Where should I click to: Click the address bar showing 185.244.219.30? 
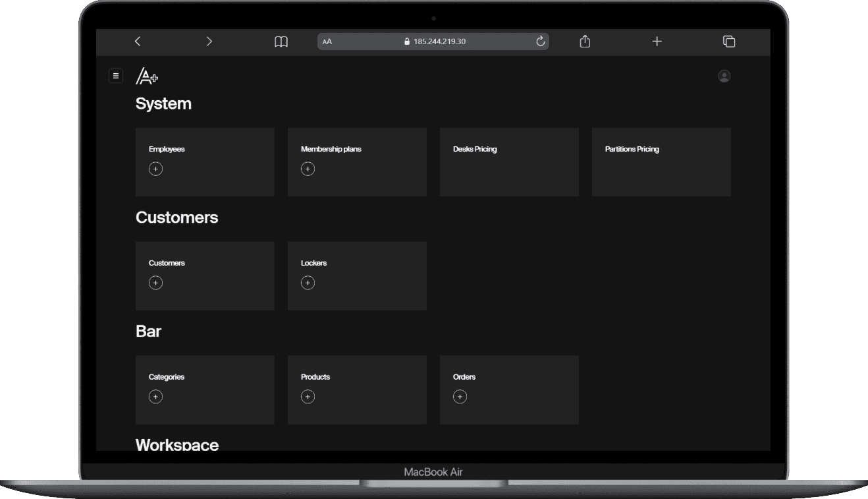click(x=435, y=42)
